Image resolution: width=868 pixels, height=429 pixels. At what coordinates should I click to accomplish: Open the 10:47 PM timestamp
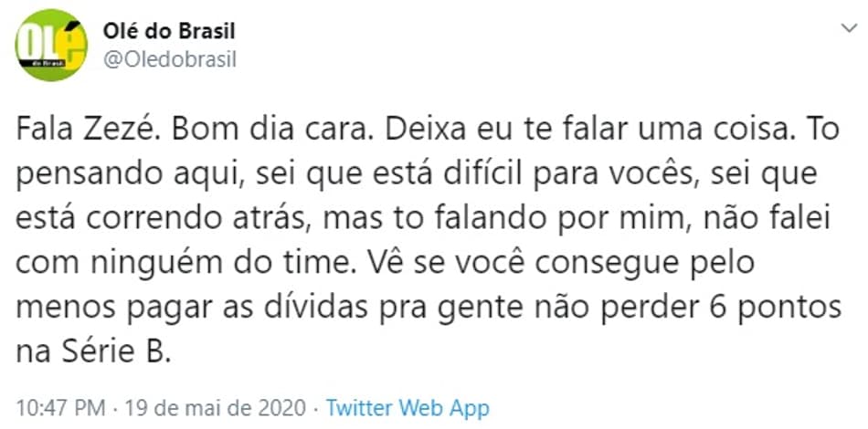60,409
